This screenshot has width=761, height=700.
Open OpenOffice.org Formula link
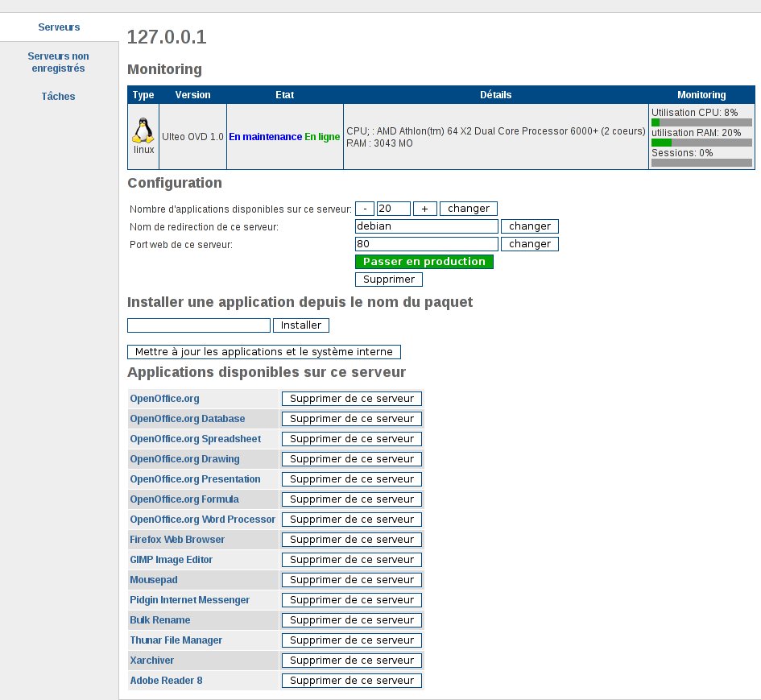point(184,499)
